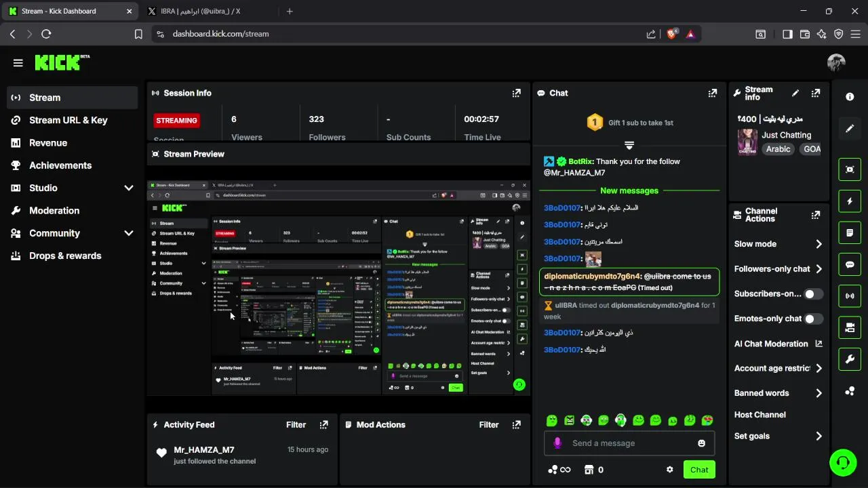This screenshot has height=488, width=868.
Task: Open Brave Shields icon in address bar
Action: 672,34
